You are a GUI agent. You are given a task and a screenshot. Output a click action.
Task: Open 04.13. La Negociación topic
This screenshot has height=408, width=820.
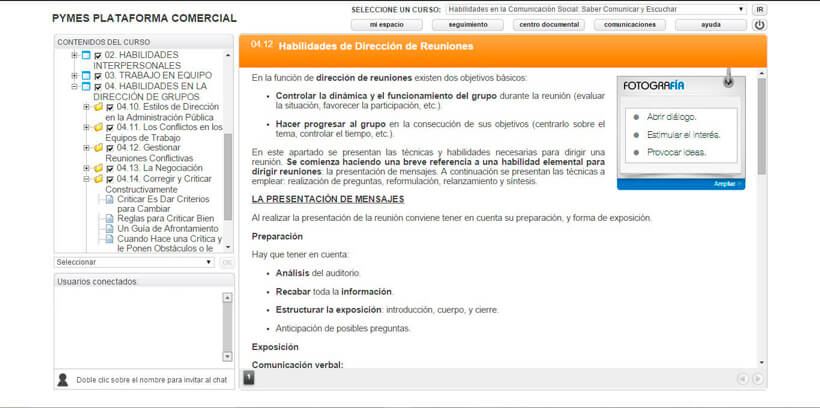tap(160, 168)
